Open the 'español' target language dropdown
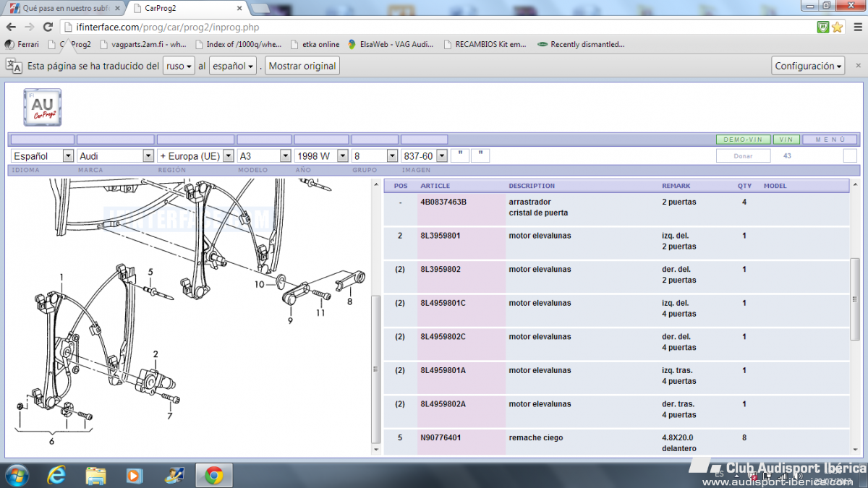 click(233, 66)
